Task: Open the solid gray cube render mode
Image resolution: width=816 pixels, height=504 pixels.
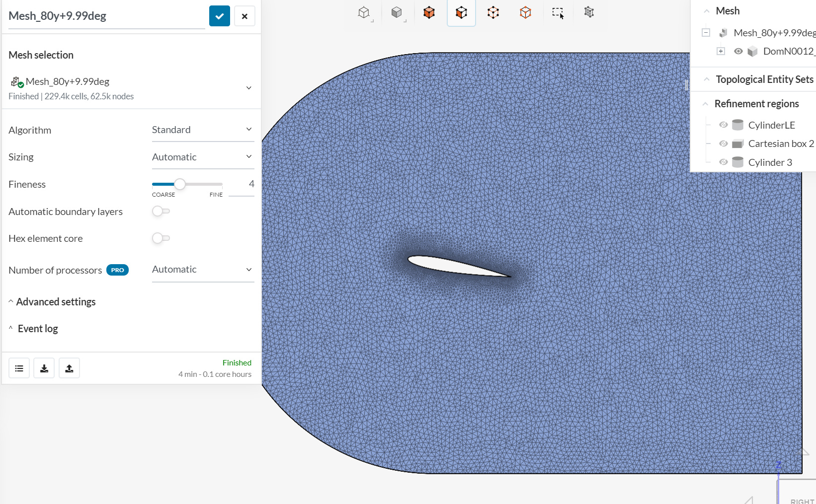Action: point(397,12)
